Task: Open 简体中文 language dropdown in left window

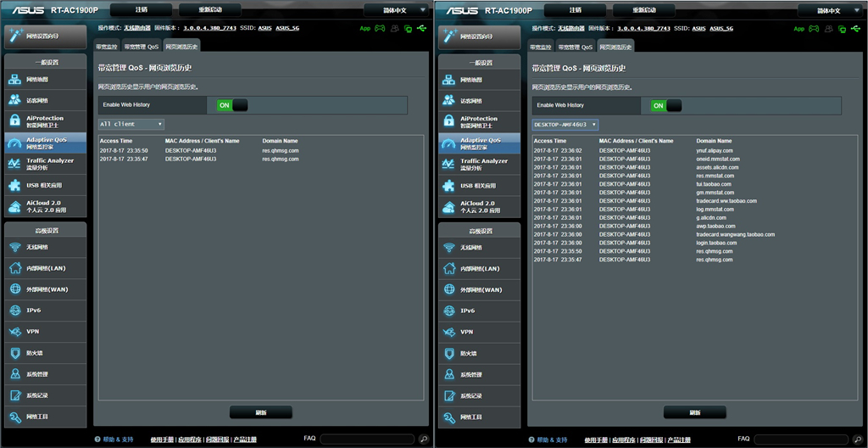Action: (397, 10)
